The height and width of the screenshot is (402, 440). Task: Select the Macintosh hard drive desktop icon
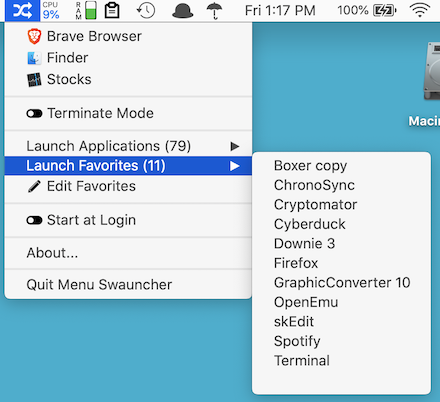tap(432, 71)
